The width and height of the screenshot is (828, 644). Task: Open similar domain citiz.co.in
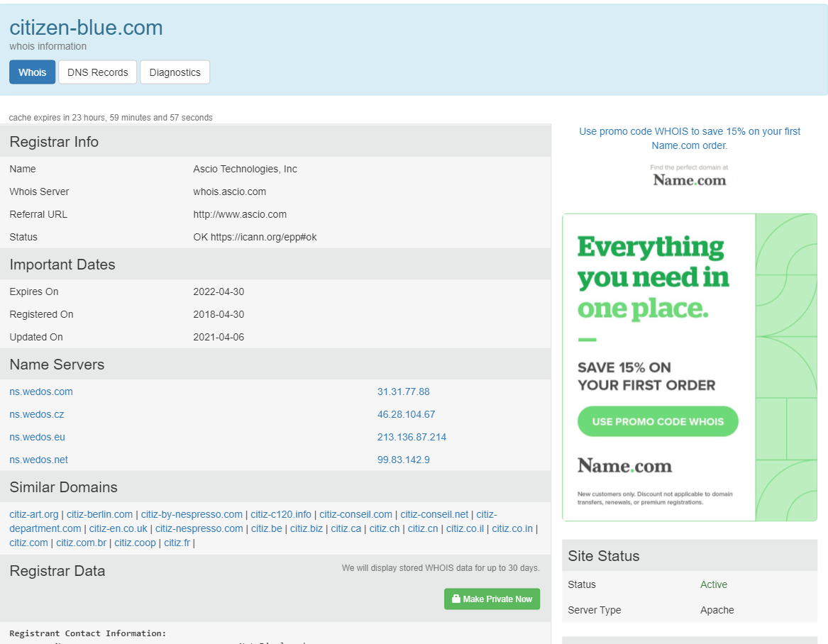click(512, 528)
